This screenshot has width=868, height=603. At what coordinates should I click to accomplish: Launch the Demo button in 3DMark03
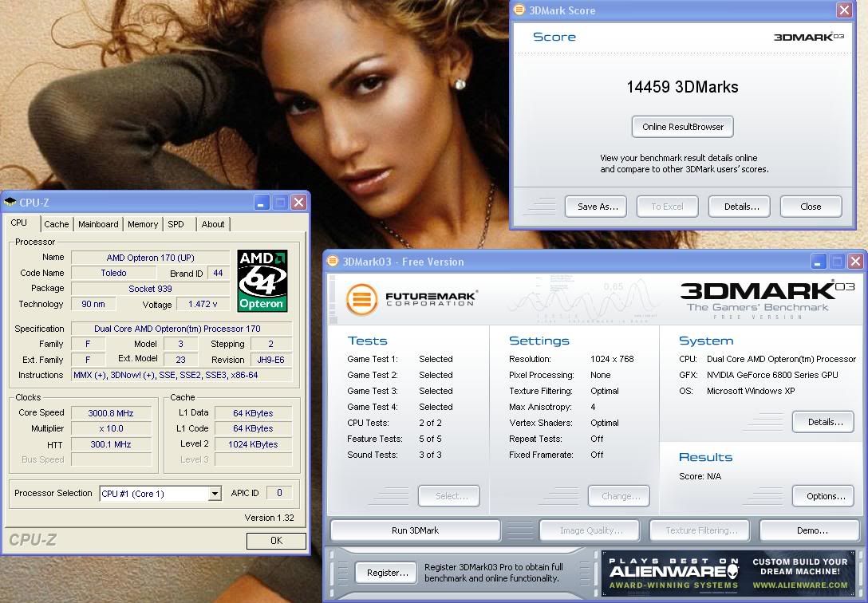tap(809, 530)
